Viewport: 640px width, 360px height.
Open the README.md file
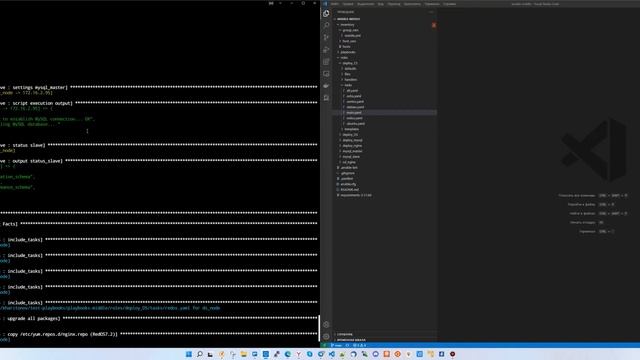pos(349,190)
